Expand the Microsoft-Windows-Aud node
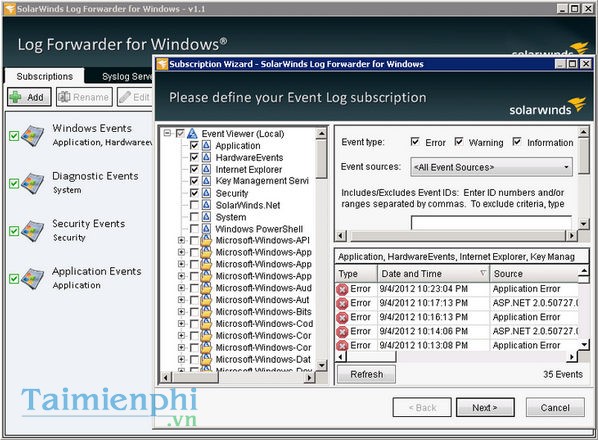The height and width of the screenshot is (440, 598). (x=182, y=288)
